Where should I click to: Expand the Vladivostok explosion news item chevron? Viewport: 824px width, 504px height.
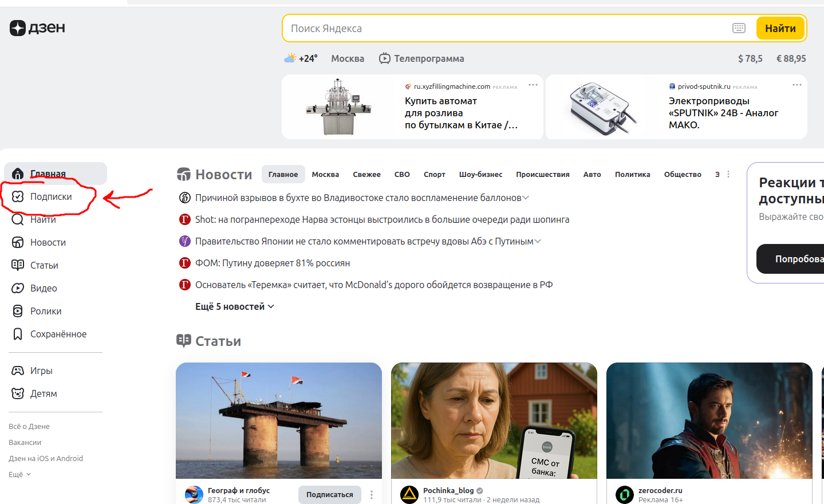point(526,198)
